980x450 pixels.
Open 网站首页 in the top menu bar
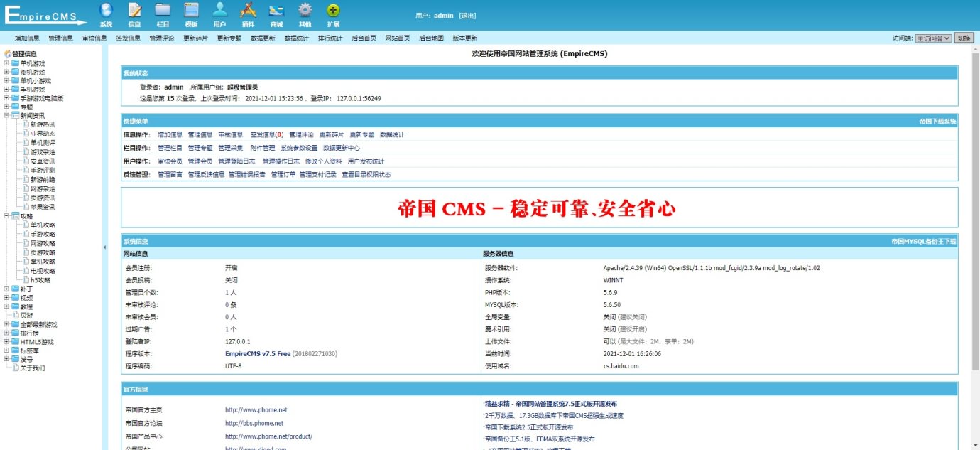[x=398, y=38]
